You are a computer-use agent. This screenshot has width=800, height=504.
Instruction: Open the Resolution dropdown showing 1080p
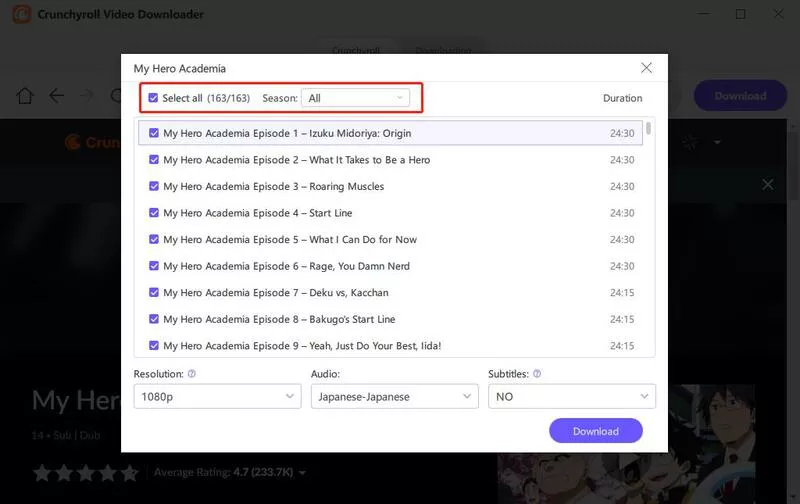217,396
